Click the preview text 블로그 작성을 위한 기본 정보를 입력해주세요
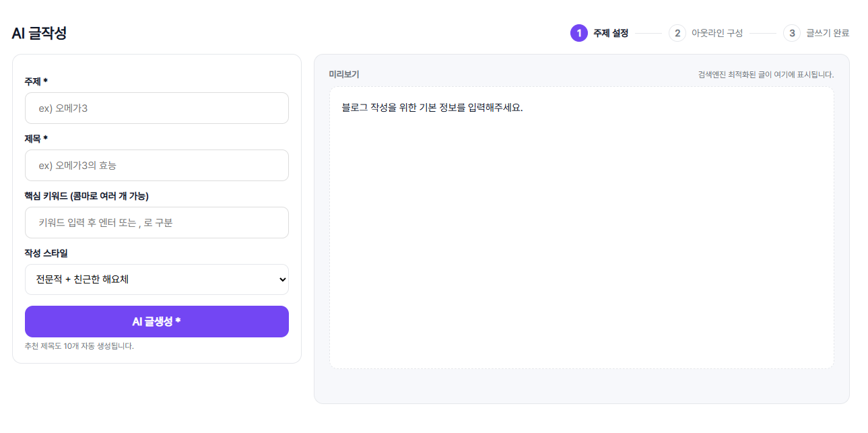Screen dimensions: 868x433 (x=432, y=108)
